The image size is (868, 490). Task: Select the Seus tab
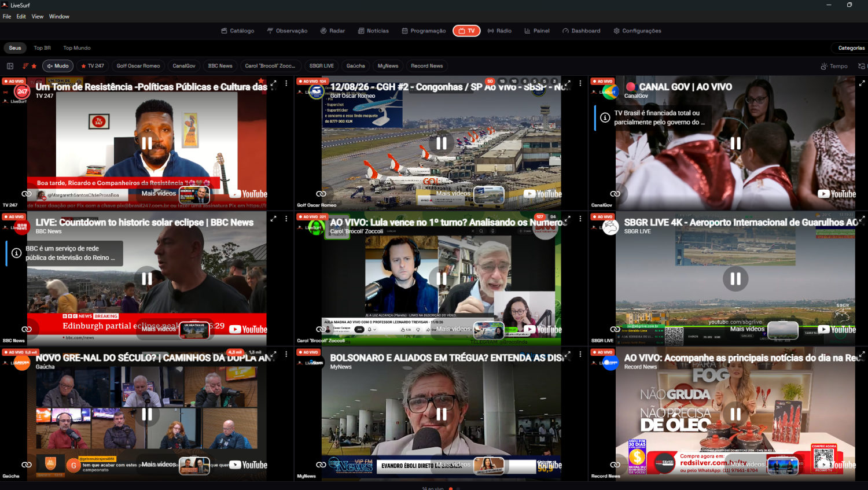[15, 48]
